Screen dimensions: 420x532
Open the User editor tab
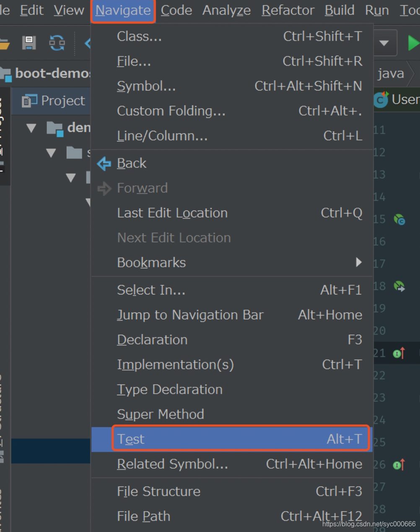[397, 100]
